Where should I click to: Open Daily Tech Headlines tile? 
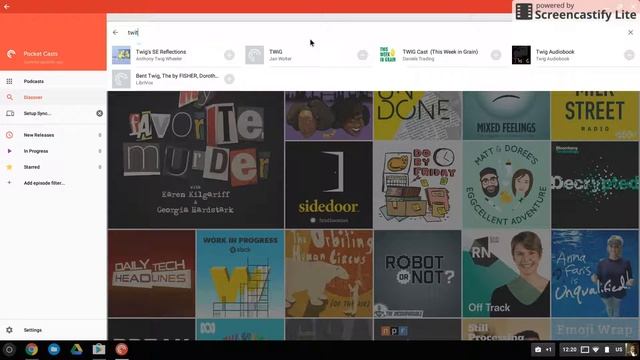(x=151, y=273)
